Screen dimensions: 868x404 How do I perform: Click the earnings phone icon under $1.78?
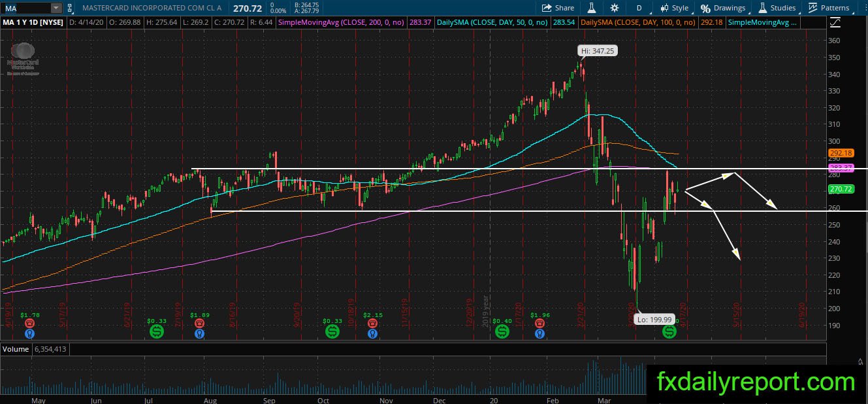click(x=30, y=323)
